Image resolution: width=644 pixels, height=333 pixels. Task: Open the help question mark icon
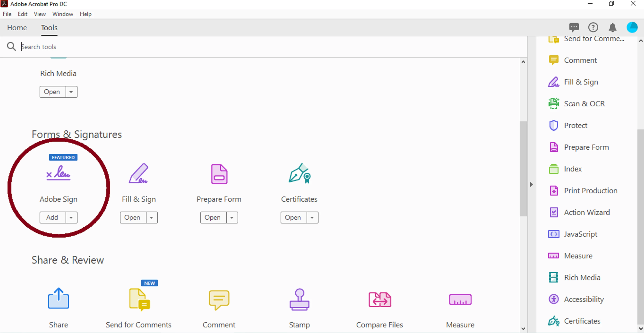[x=593, y=28]
